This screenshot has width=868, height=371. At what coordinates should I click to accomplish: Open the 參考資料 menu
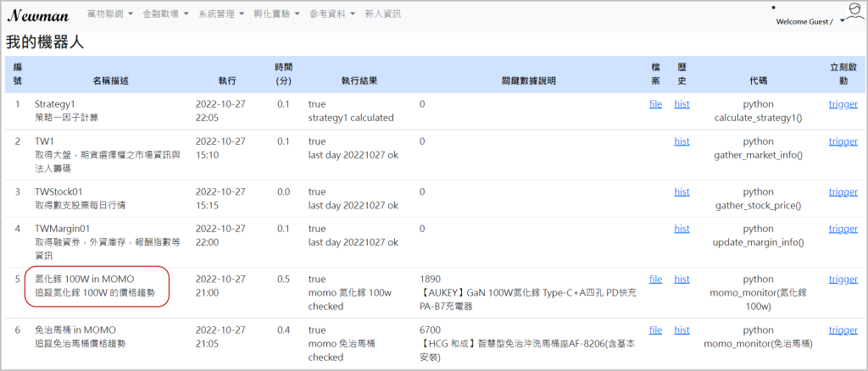pos(332,14)
